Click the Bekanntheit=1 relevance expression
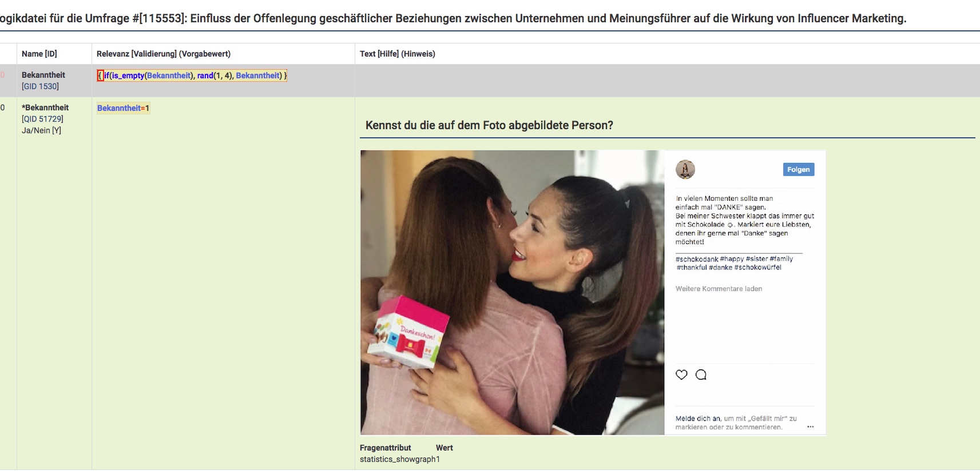The height and width of the screenshot is (474, 980). pos(124,108)
